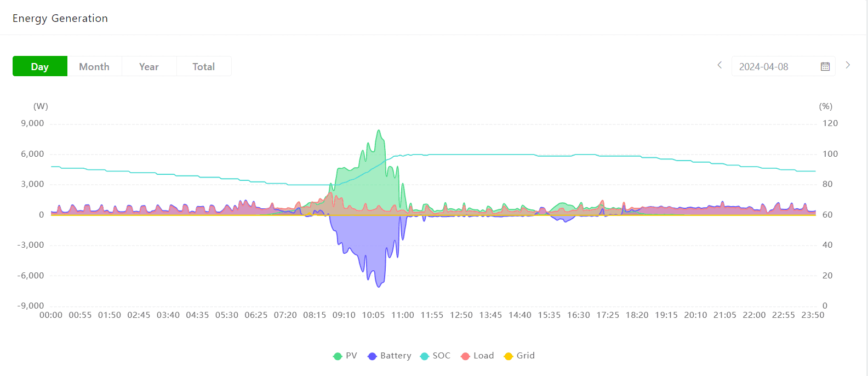The height and width of the screenshot is (376, 868).
Task: Toggle the Grid legend text label
Action: 526,356
